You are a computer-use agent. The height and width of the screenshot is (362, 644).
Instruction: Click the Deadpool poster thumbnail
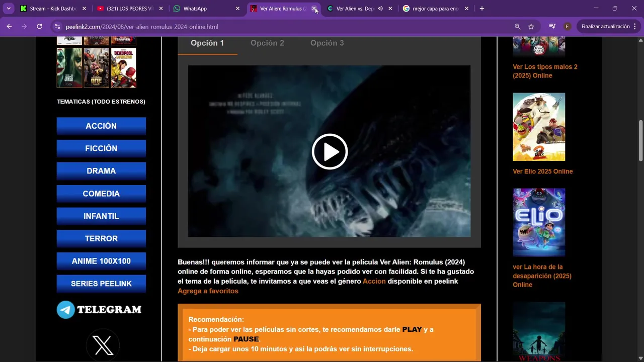[123, 68]
